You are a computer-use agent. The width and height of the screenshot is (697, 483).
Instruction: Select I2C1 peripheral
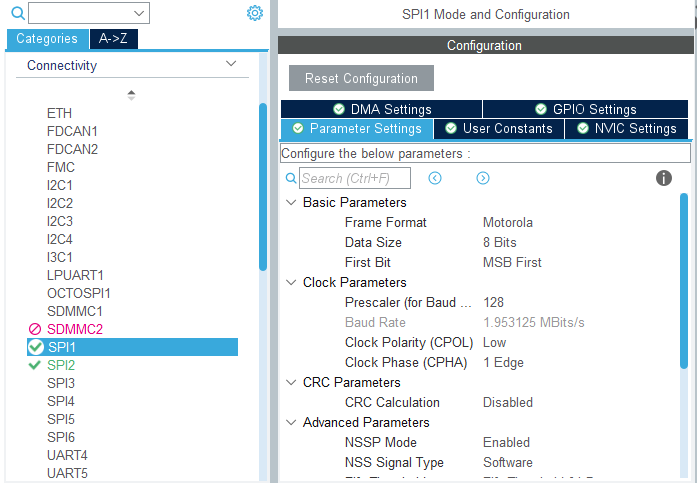[x=60, y=185]
